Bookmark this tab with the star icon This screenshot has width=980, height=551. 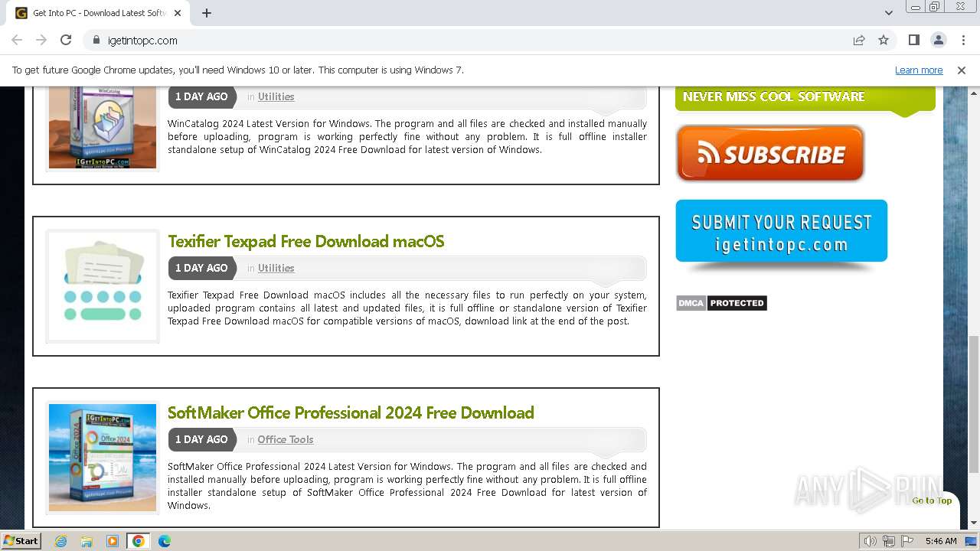tap(884, 40)
